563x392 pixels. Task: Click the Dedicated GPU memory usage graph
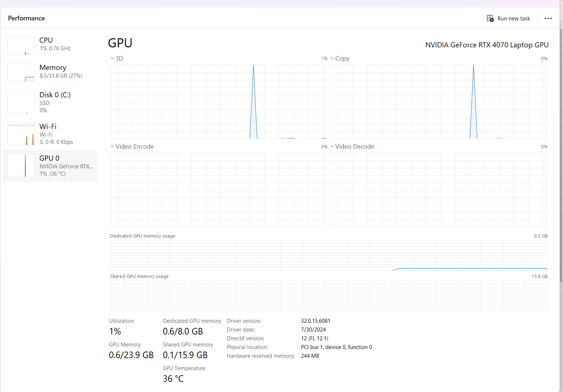(329, 255)
